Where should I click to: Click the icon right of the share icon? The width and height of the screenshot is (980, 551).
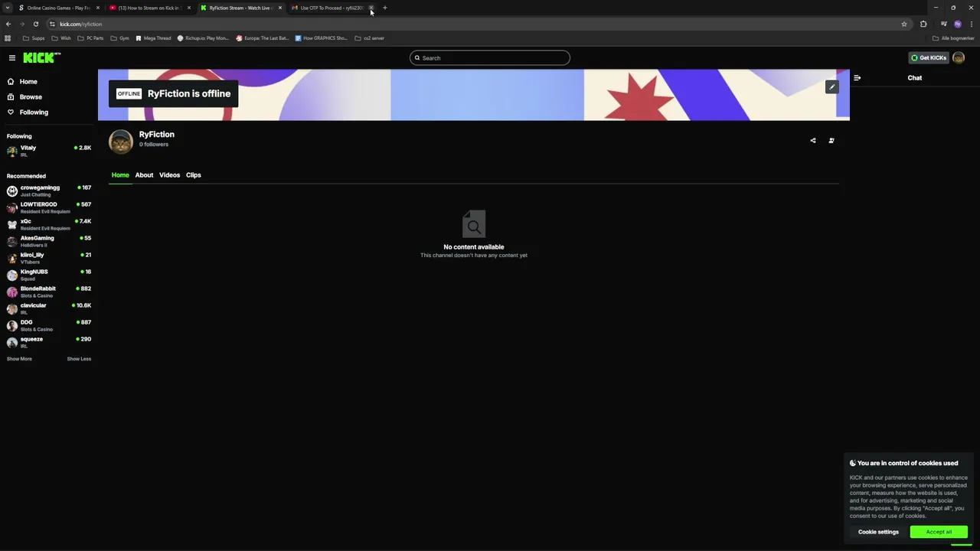[831, 141]
